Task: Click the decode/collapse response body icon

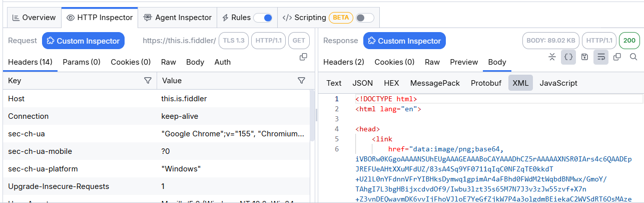Action: tap(552, 57)
